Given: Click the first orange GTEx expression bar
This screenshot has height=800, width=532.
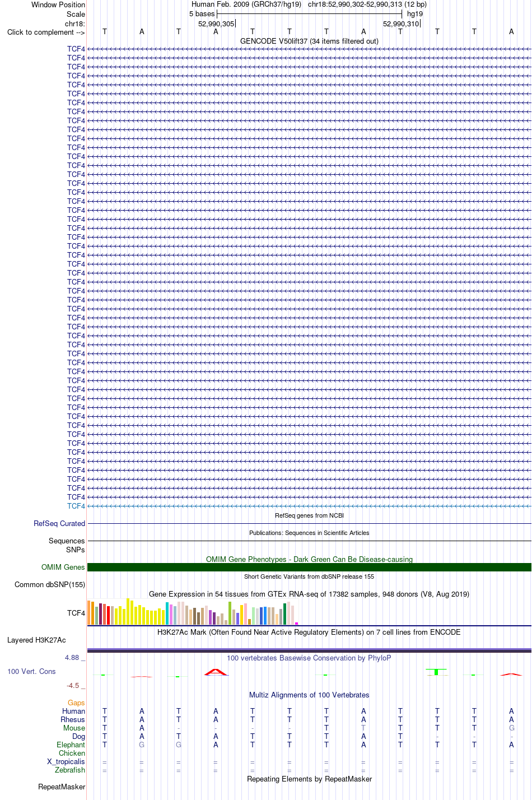Looking at the screenshot, I should coord(89,612).
